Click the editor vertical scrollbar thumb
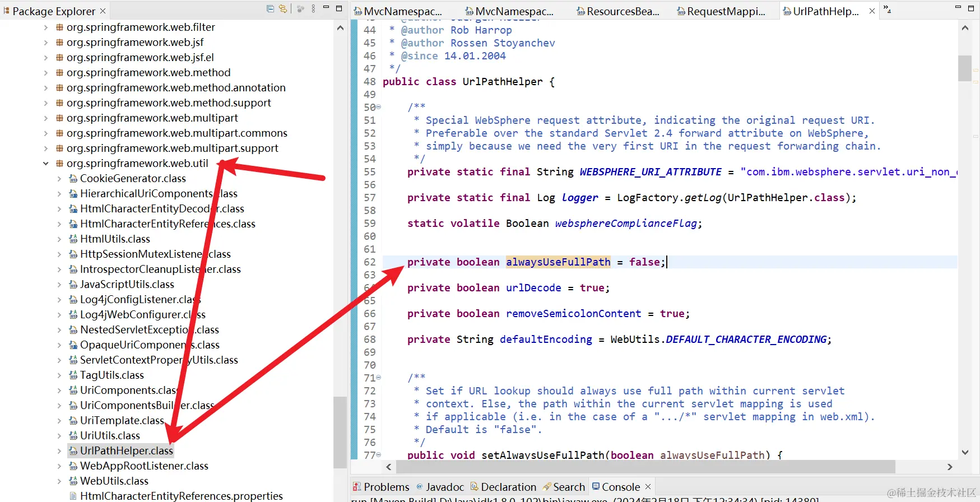Screen dimensions: 980x502 coord(965,68)
